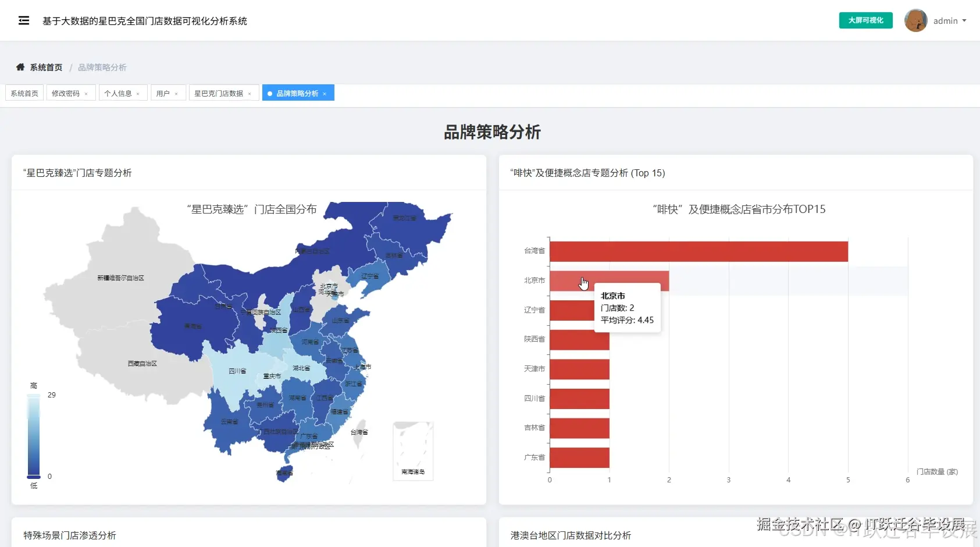Click the blue dot on 品牌策略分析 tab
Screen dimensions: 980x547
pos(269,93)
